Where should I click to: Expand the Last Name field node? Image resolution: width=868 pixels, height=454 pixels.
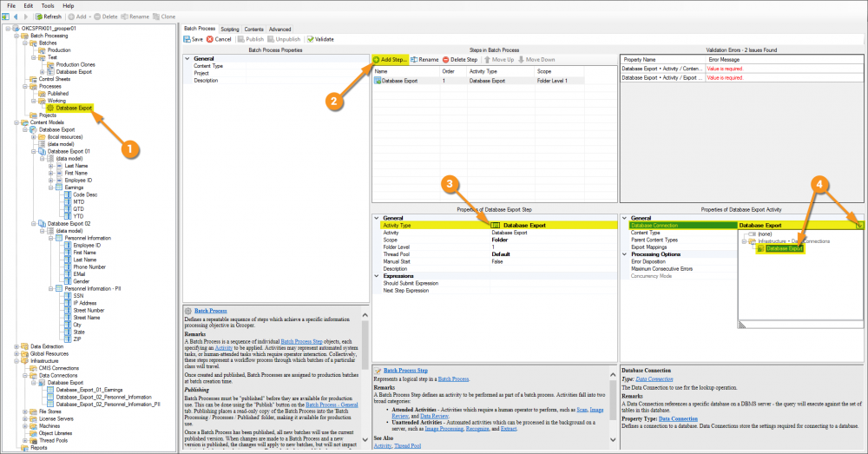click(x=51, y=166)
